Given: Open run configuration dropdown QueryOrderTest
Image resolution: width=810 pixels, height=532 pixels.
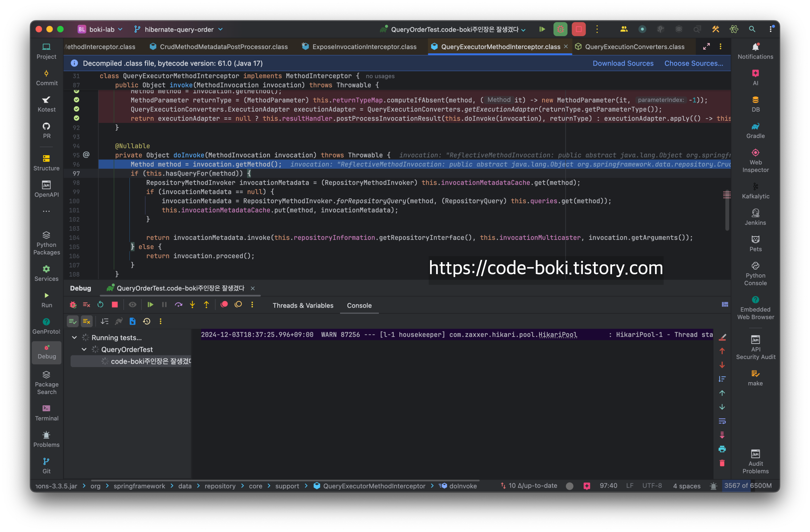Looking at the screenshot, I should 454,30.
